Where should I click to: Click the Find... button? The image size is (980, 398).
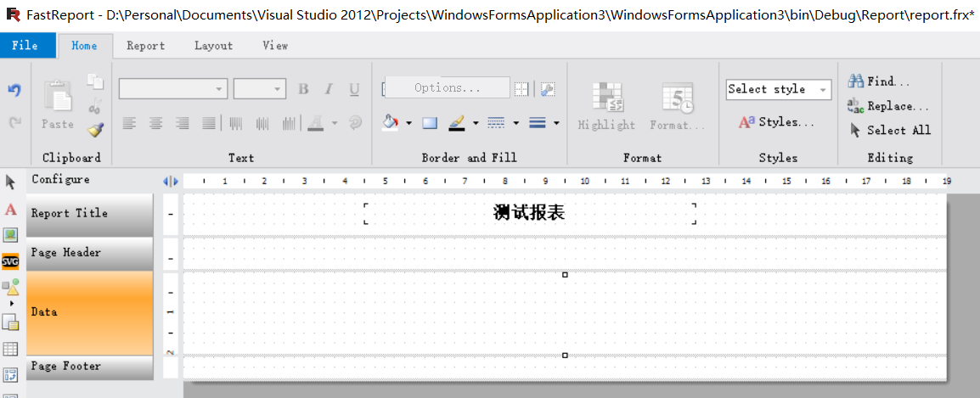click(x=879, y=81)
